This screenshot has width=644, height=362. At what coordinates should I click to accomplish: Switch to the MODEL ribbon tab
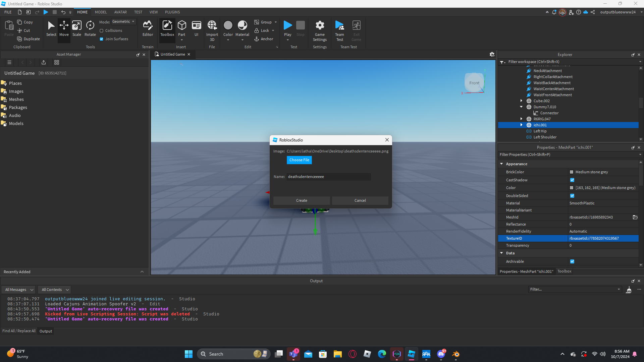click(101, 12)
